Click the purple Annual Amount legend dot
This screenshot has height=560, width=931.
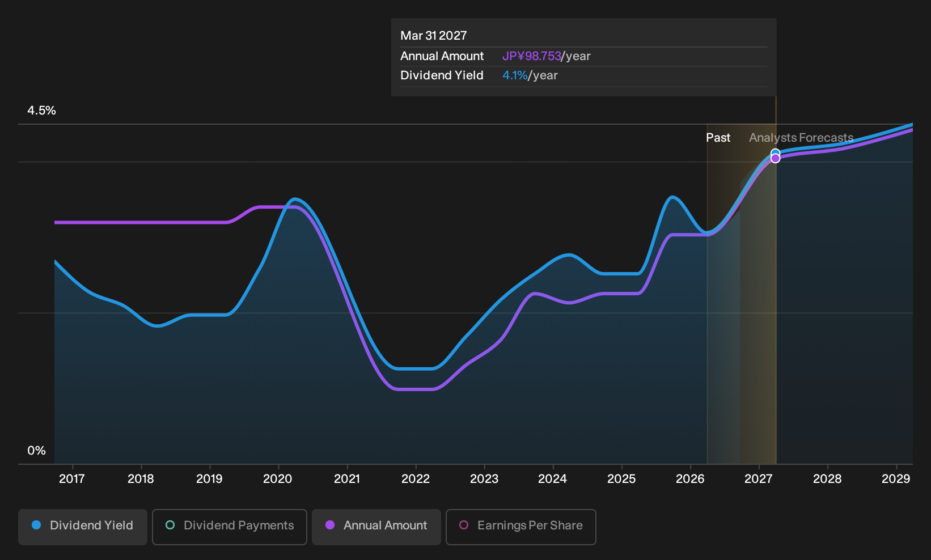pos(330,525)
